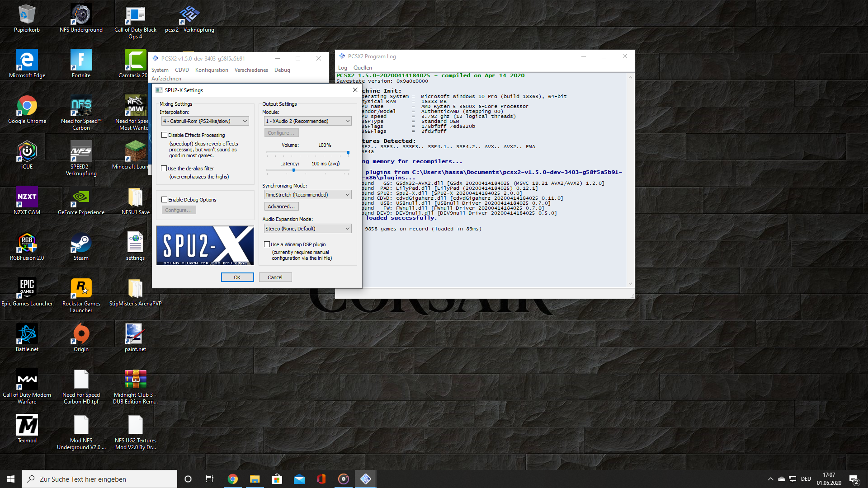Image resolution: width=868 pixels, height=488 pixels.
Task: Open Advanced synchronizing settings
Action: pos(281,206)
